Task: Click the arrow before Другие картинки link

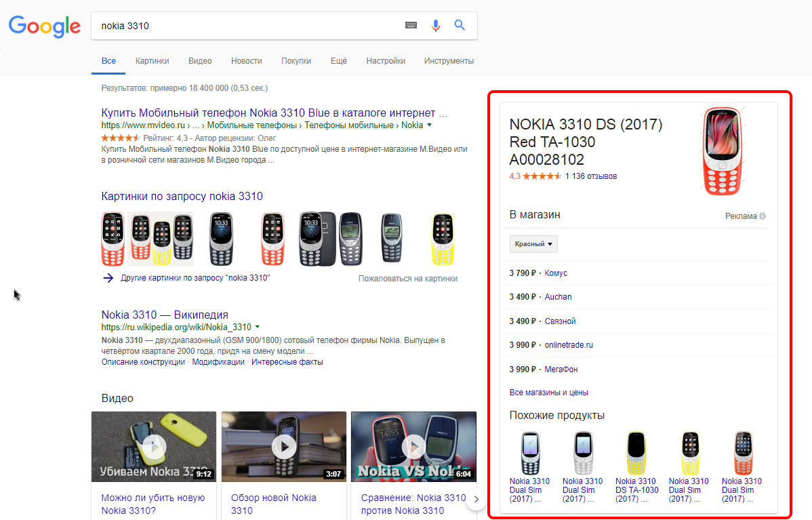Action: 108,278
